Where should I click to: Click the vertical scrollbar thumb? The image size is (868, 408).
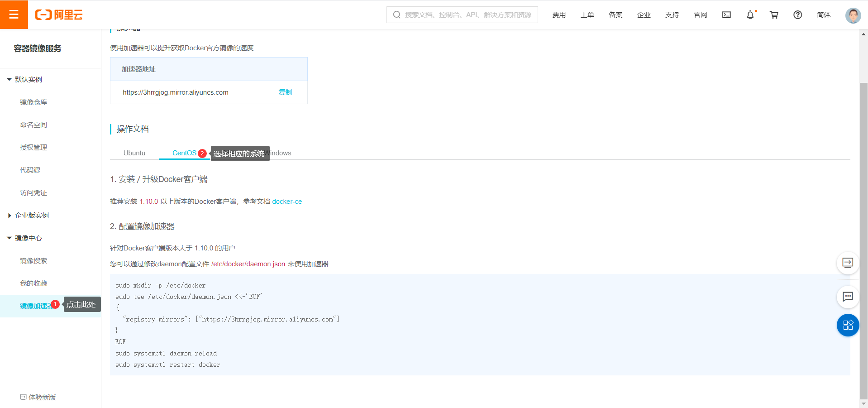pos(863,240)
